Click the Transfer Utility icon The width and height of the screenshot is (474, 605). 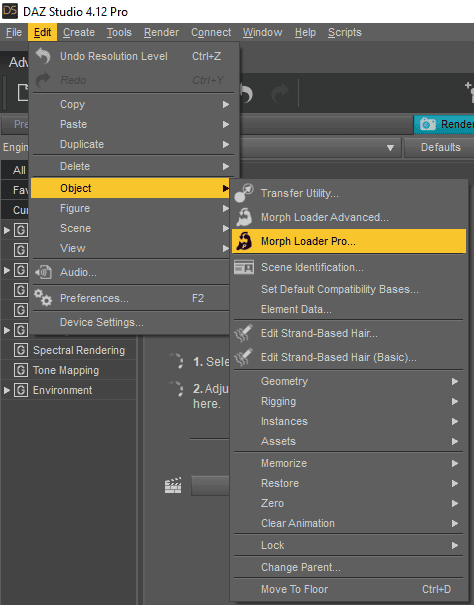pos(244,193)
